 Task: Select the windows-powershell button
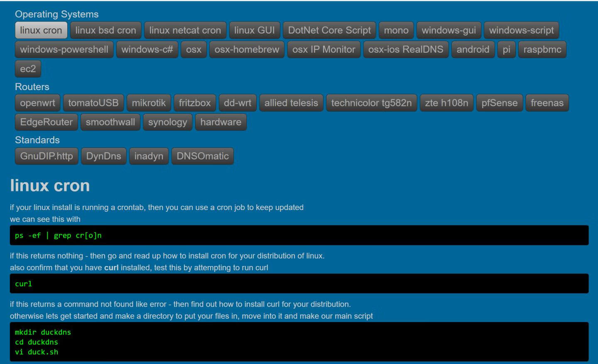coord(64,49)
